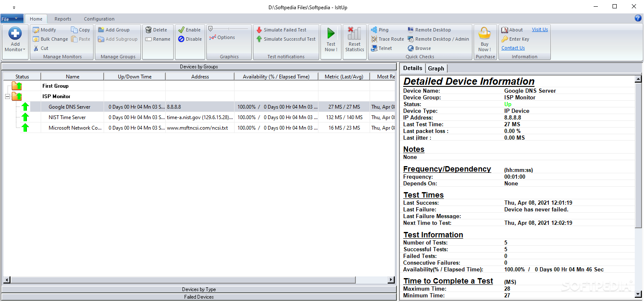Sort by the Address column header
Screen dimensions: 644x302
pos(200,77)
